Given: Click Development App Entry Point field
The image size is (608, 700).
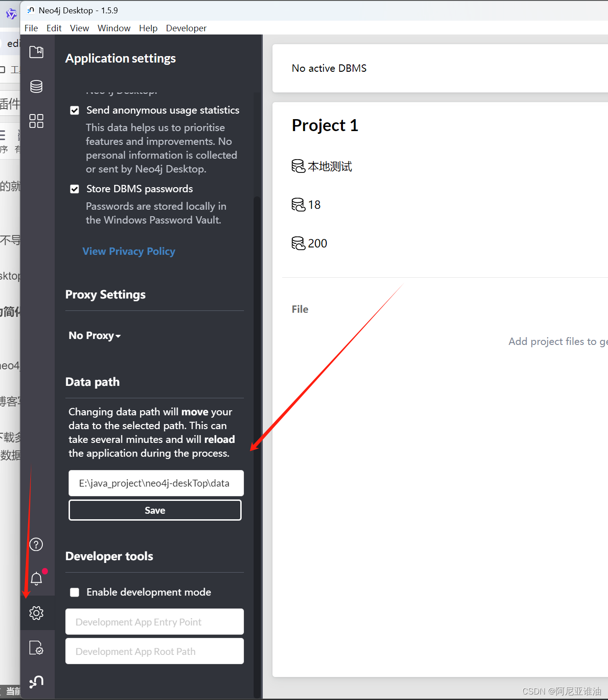Looking at the screenshot, I should [x=155, y=622].
